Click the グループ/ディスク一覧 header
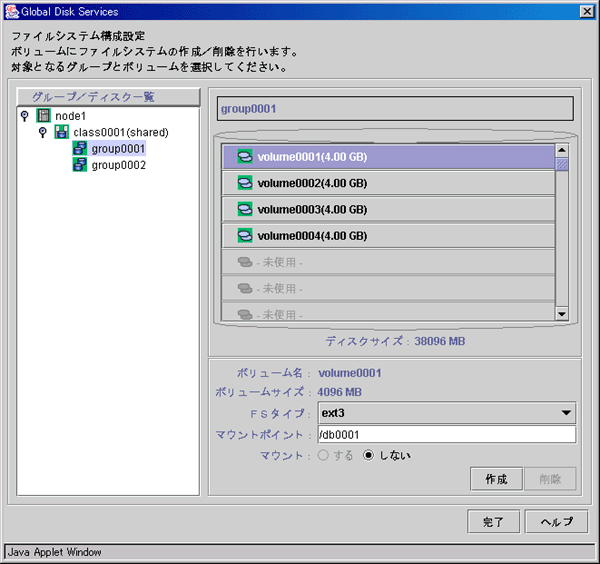600x564 pixels. click(x=108, y=97)
